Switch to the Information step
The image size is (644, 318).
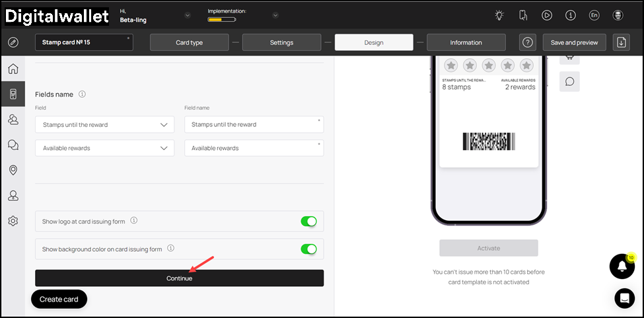pyautogui.click(x=466, y=42)
